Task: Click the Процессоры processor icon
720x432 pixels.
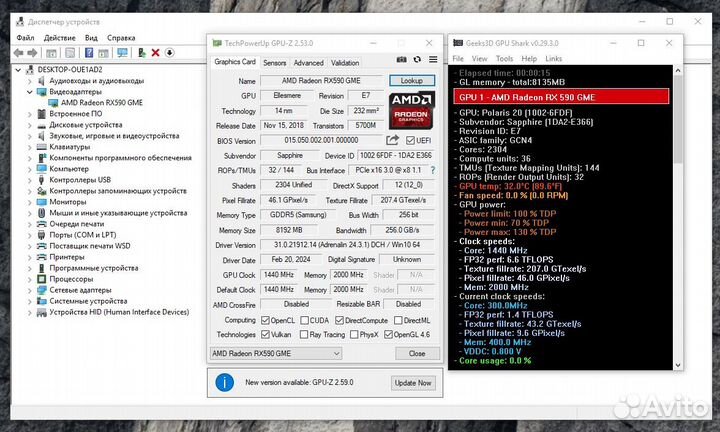Action: coord(42,279)
